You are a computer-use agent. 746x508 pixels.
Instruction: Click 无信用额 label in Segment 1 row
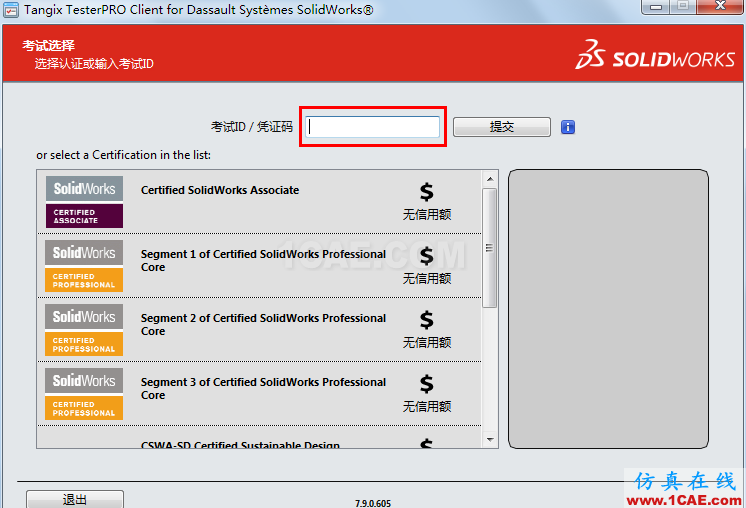tap(427, 279)
